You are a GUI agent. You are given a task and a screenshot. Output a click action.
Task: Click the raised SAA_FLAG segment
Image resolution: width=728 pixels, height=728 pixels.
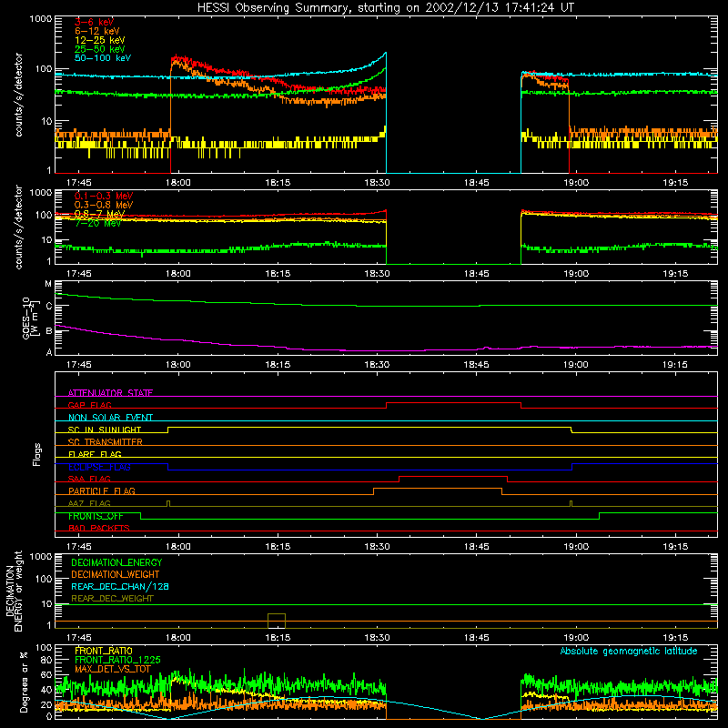pos(453,477)
